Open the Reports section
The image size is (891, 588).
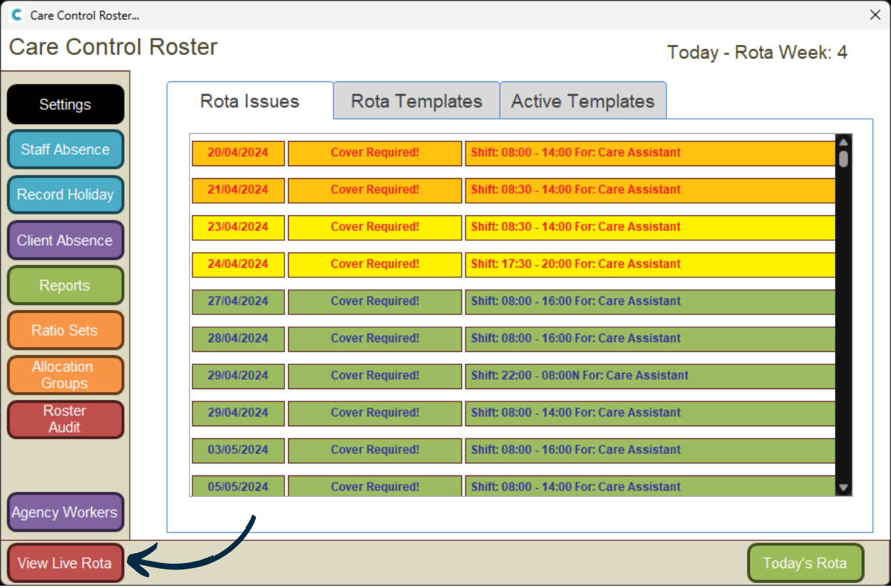point(65,285)
